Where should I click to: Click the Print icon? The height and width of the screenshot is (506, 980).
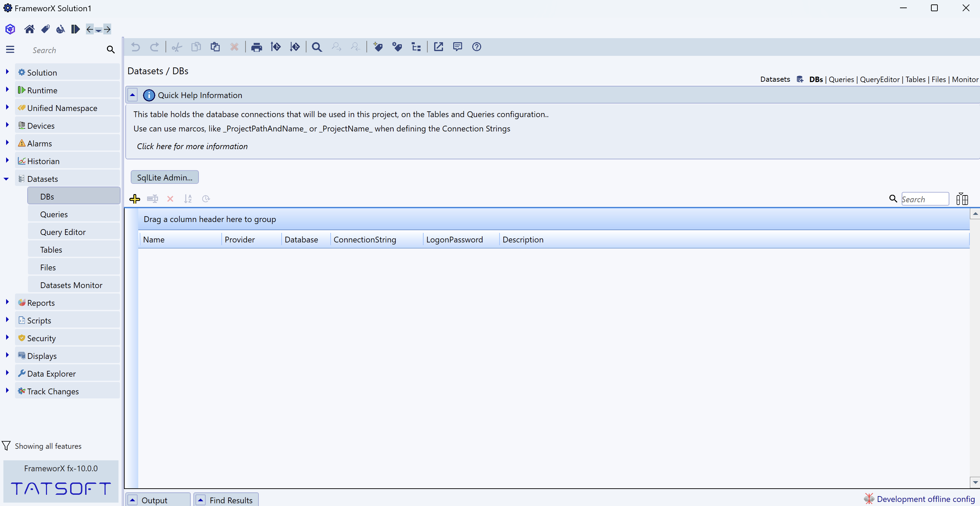pyautogui.click(x=257, y=47)
